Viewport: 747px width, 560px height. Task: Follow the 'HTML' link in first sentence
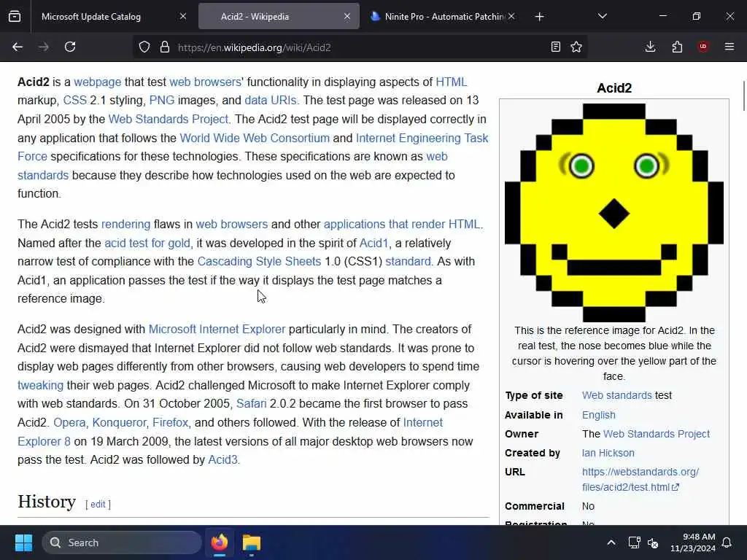click(x=451, y=82)
